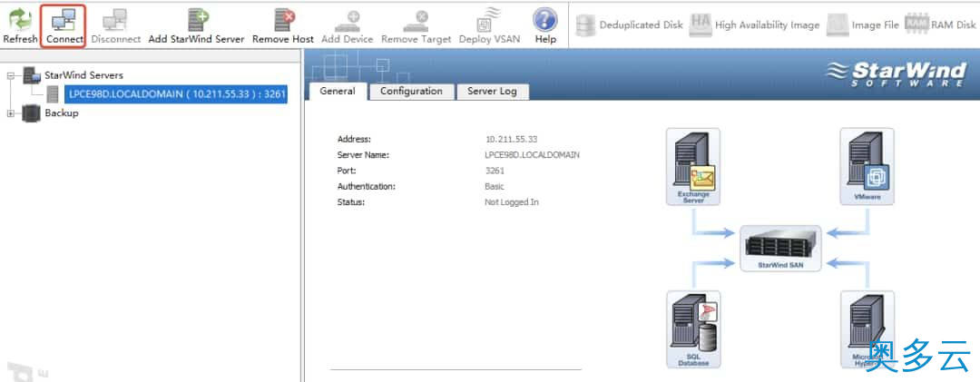Select the LPCE98D.LOCALDOMAIN server entry

pyautogui.click(x=177, y=93)
